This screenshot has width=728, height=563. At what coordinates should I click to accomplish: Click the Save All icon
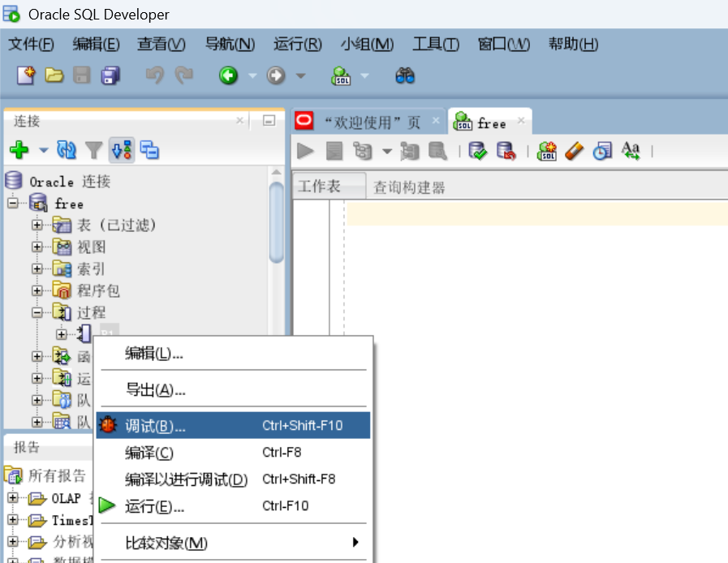[x=110, y=75]
